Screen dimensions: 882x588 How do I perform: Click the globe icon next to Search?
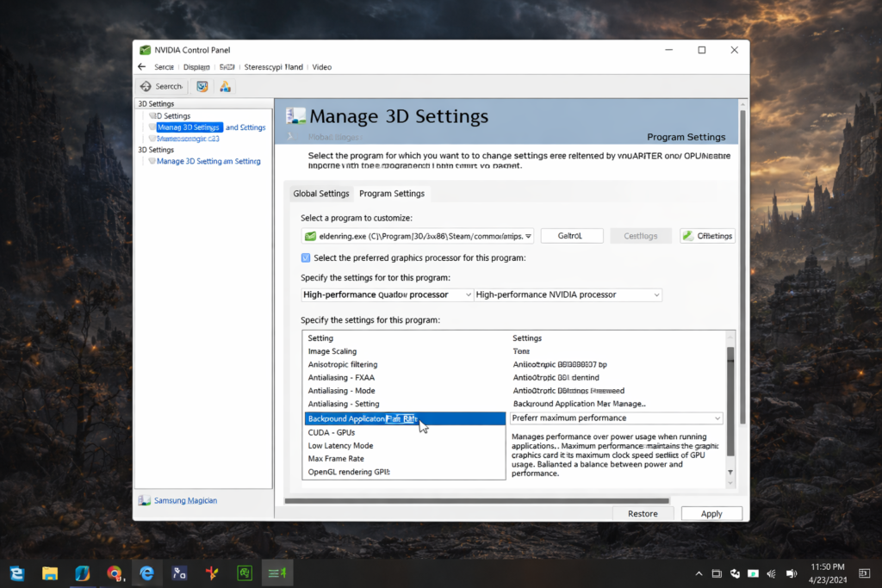tap(202, 86)
